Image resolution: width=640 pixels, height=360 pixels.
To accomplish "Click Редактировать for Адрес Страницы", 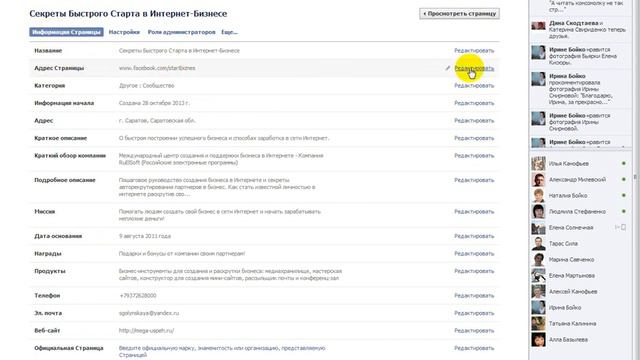I will pyautogui.click(x=474, y=68).
